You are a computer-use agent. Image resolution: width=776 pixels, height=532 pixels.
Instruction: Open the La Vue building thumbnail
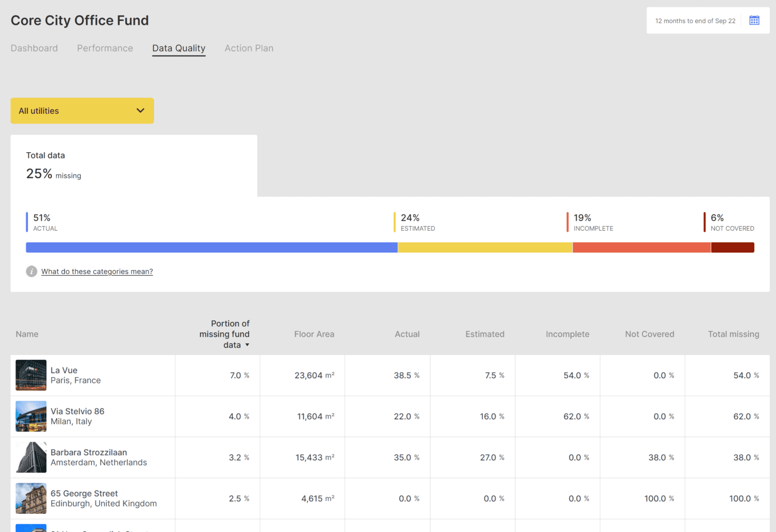click(x=31, y=375)
